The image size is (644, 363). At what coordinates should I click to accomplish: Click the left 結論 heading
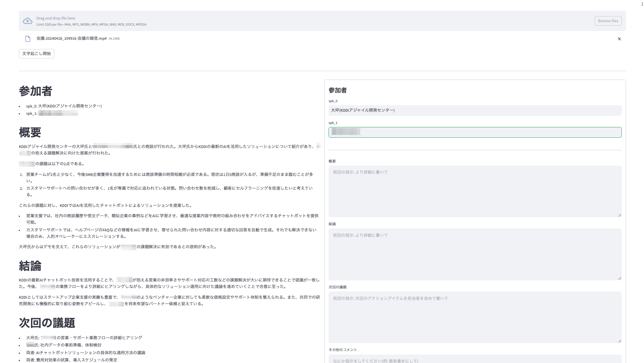(30, 266)
